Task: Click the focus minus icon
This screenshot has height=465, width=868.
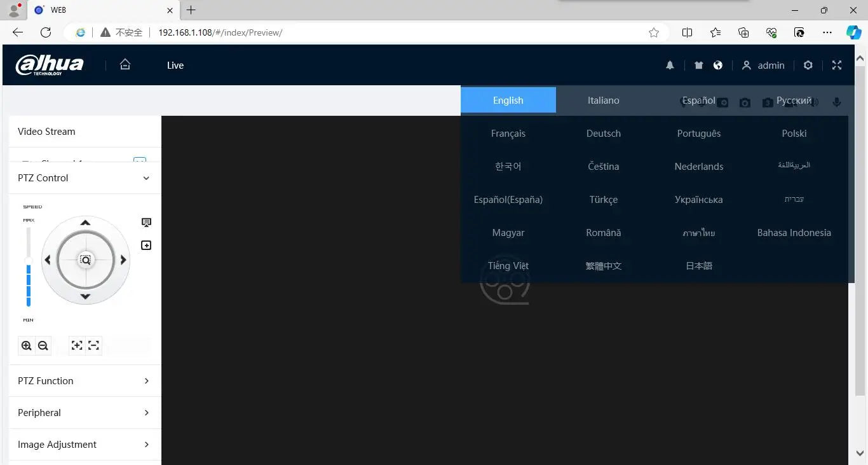Action: (94, 345)
